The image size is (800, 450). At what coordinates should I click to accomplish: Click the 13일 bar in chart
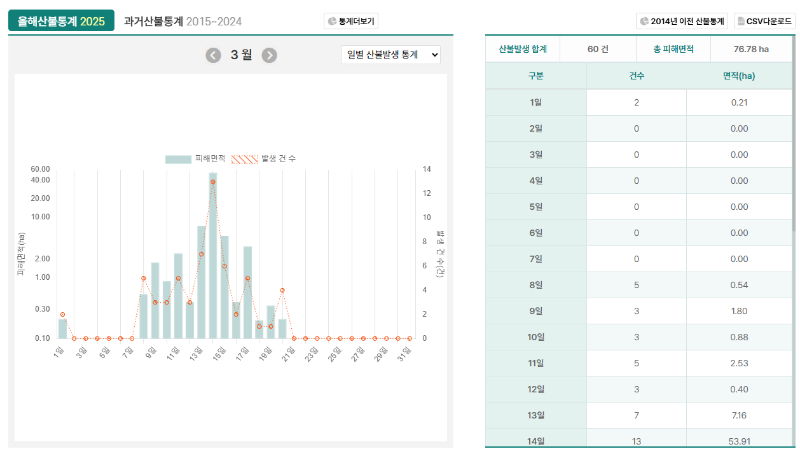(201, 282)
